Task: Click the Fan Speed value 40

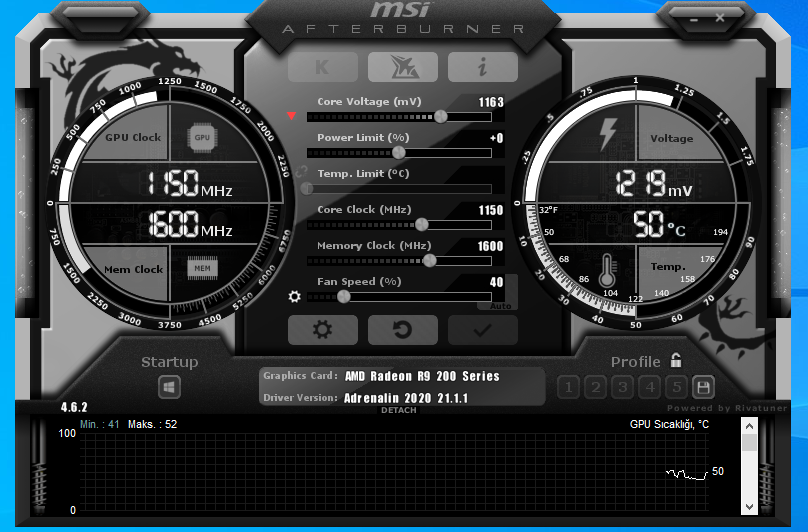Action: (x=496, y=282)
